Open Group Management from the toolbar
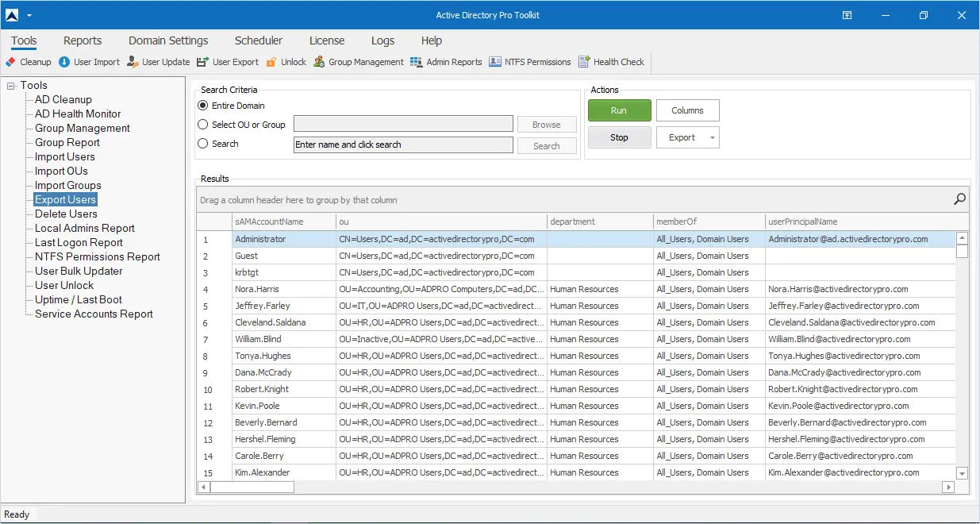Image resolution: width=980 pixels, height=524 pixels. (x=358, y=62)
